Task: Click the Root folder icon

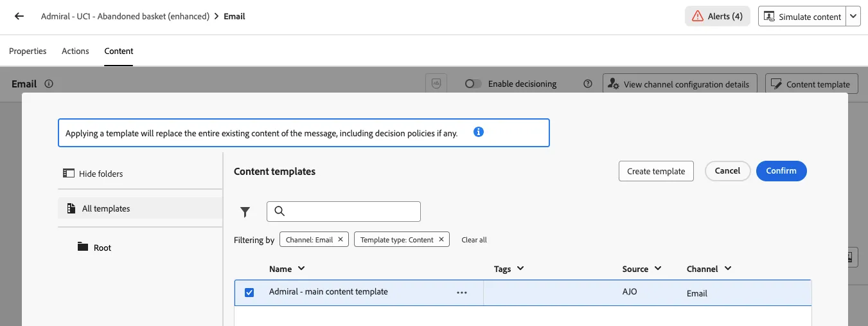Action: point(82,247)
